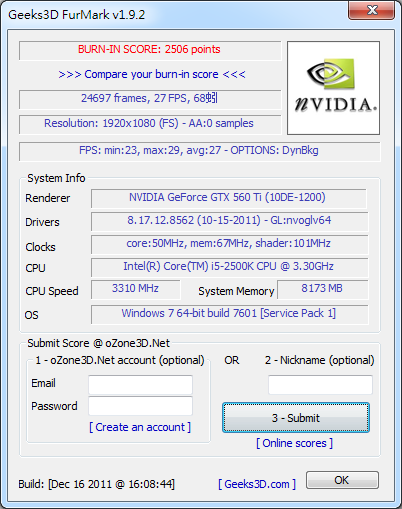Open the 'Compare your burn-in score' link
This screenshot has height=509, width=402.
[152, 74]
